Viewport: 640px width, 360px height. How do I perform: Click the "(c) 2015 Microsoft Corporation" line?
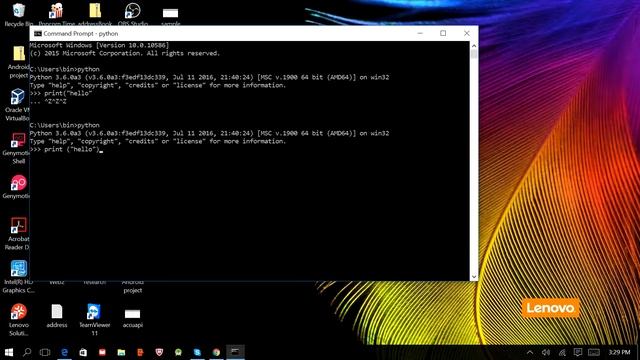(x=125, y=53)
